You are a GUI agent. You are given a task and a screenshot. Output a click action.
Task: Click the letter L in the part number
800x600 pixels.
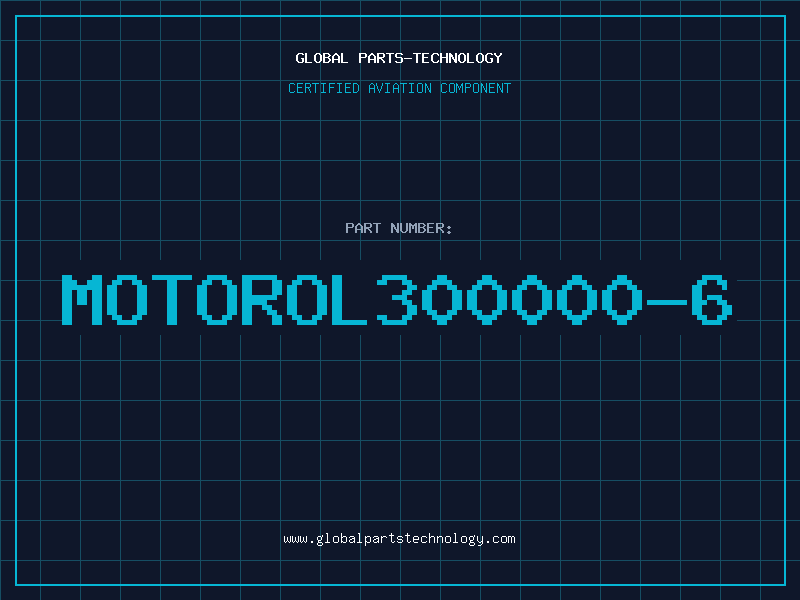click(350, 300)
